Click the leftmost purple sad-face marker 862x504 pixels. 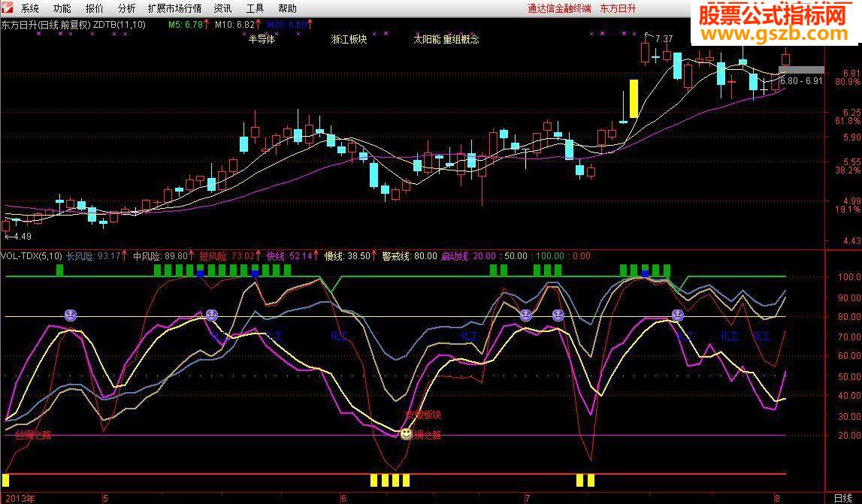pos(71,315)
